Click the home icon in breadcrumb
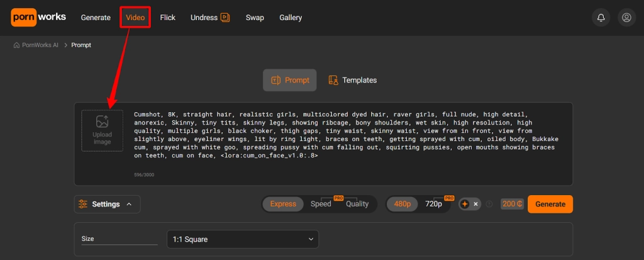The height and width of the screenshot is (260, 644). [x=16, y=45]
